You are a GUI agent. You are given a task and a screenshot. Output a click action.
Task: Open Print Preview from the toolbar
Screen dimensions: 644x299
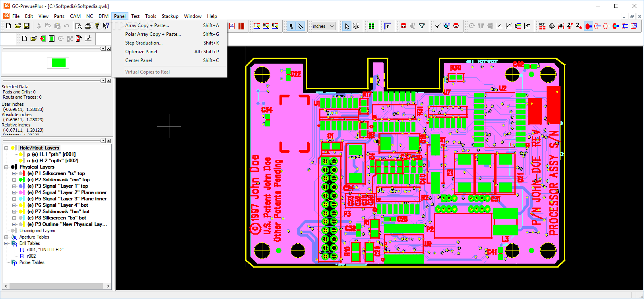[79, 26]
